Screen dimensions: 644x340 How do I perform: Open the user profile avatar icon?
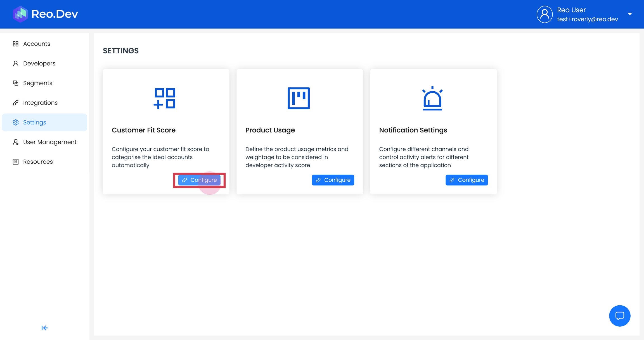point(544,14)
